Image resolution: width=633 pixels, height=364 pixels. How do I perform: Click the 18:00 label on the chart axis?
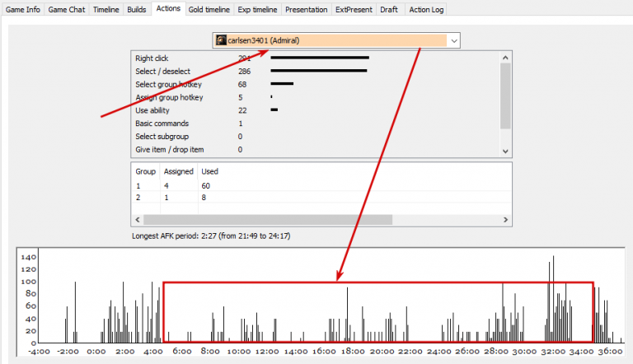[353, 352]
